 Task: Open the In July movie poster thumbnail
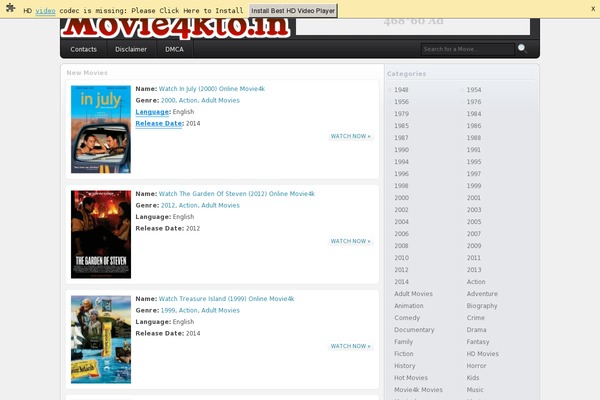point(101,129)
